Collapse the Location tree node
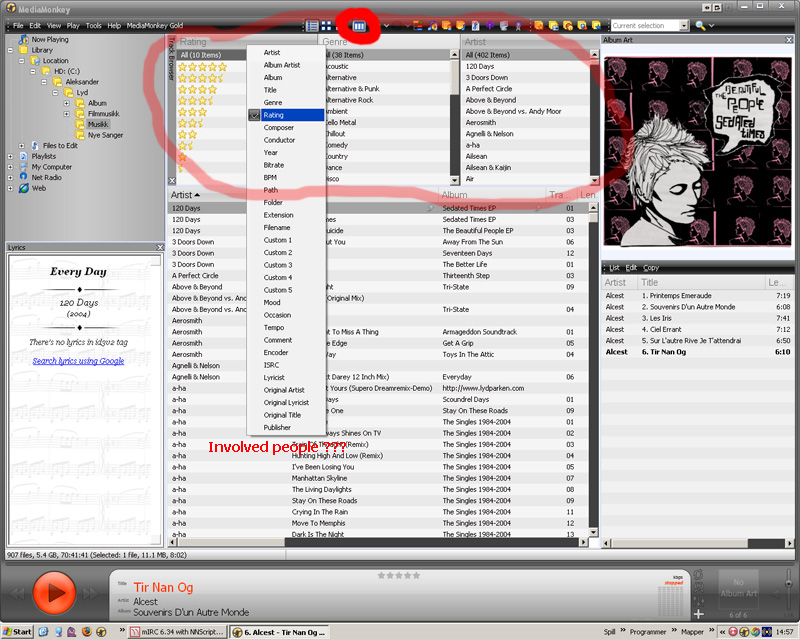The height and width of the screenshot is (640, 800). point(21,61)
